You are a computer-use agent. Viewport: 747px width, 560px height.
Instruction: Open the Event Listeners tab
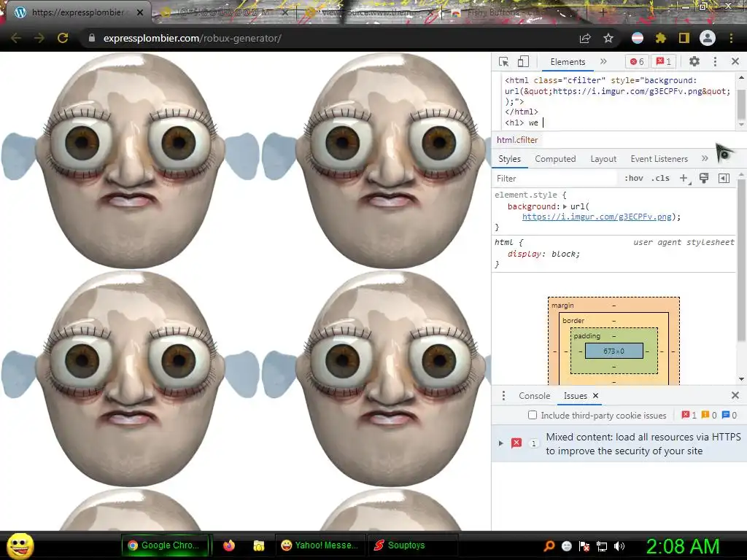pyautogui.click(x=659, y=159)
